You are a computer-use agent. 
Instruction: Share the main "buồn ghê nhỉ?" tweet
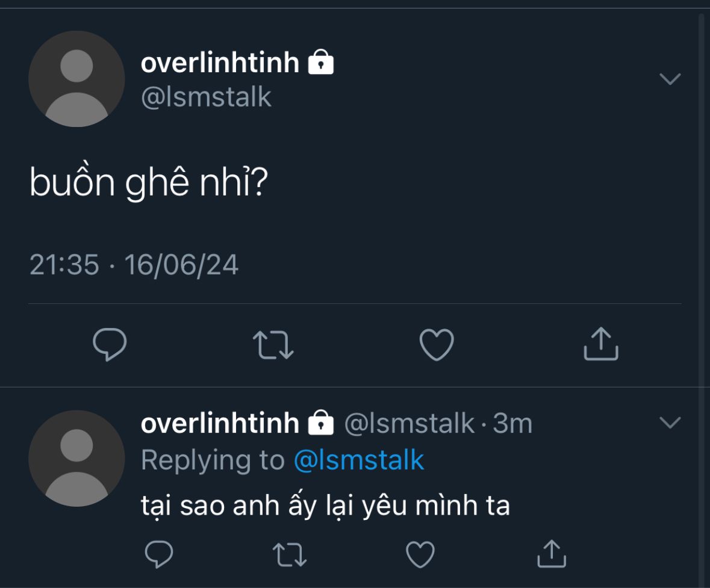[600, 344]
